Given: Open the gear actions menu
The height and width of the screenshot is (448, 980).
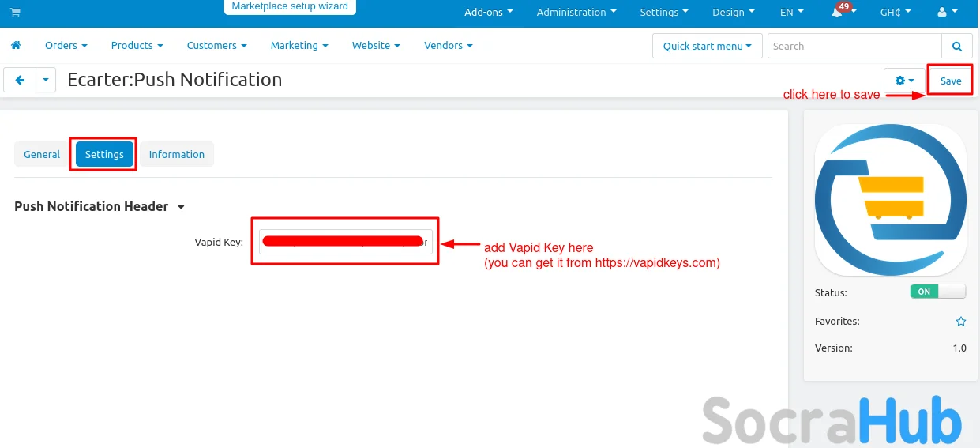Looking at the screenshot, I should (x=904, y=81).
